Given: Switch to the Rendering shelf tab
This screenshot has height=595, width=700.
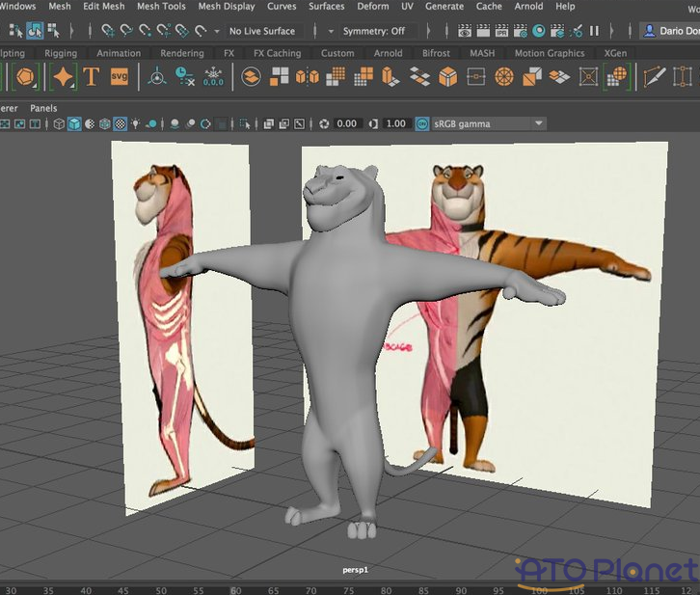Looking at the screenshot, I should [x=182, y=53].
